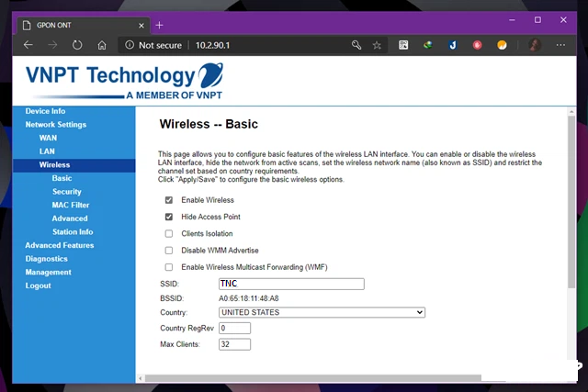The width and height of the screenshot is (588, 392).
Task: Select Network Settings in the sidebar
Action: pos(56,125)
